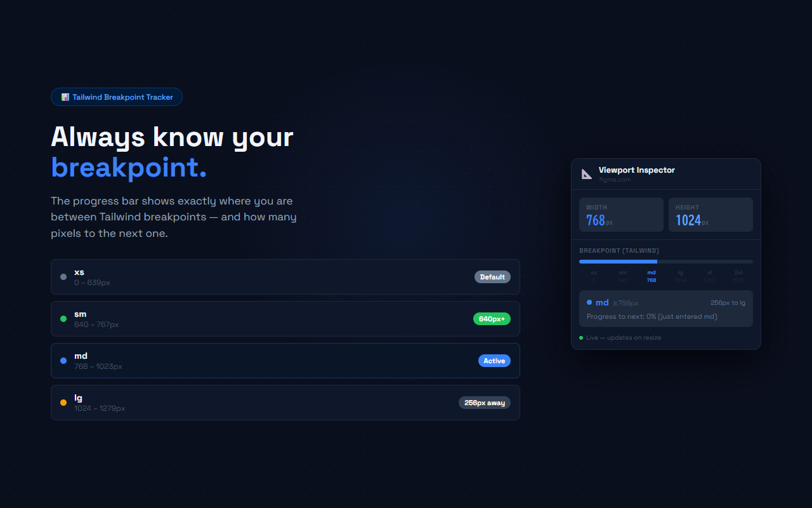
Task: Click the blue Active badge
Action: pos(494,361)
